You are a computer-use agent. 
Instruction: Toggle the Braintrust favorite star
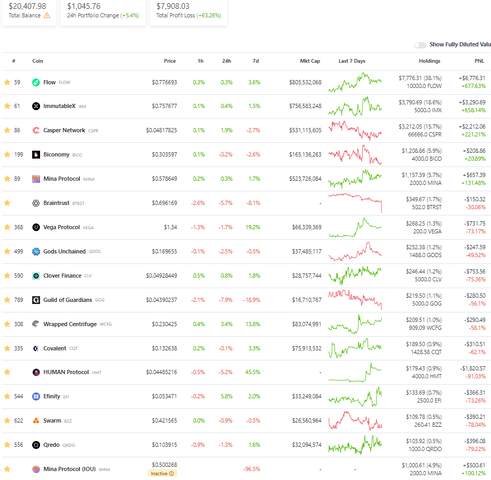[7, 203]
